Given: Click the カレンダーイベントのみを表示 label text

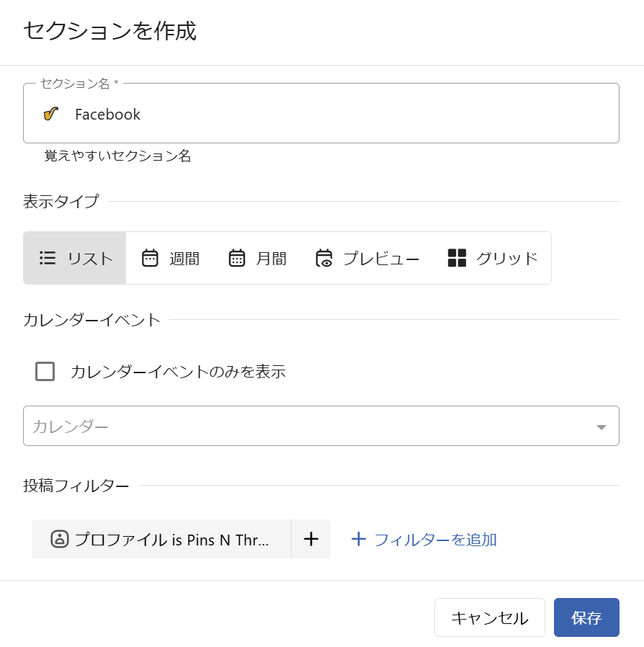Looking at the screenshot, I should pos(178,372).
